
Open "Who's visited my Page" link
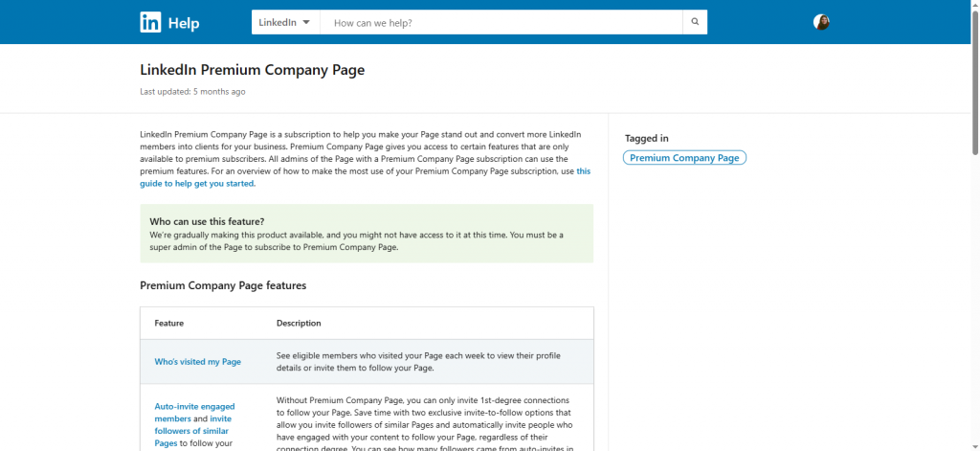point(198,362)
